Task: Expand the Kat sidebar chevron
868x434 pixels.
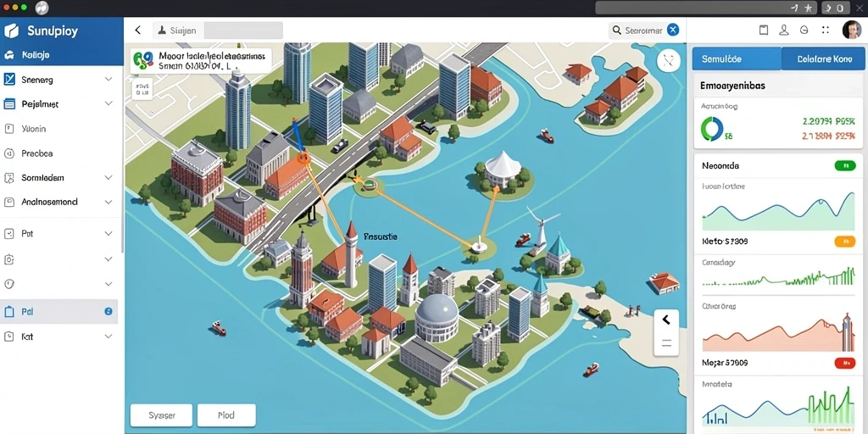Action: click(x=108, y=336)
